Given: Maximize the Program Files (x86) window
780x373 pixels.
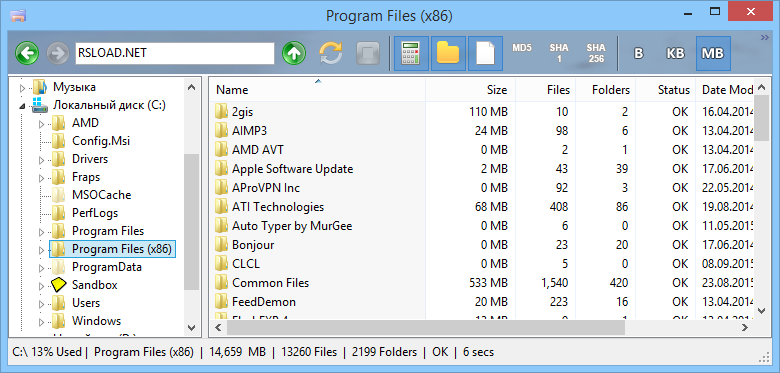Looking at the screenshot, I should pos(715,10).
